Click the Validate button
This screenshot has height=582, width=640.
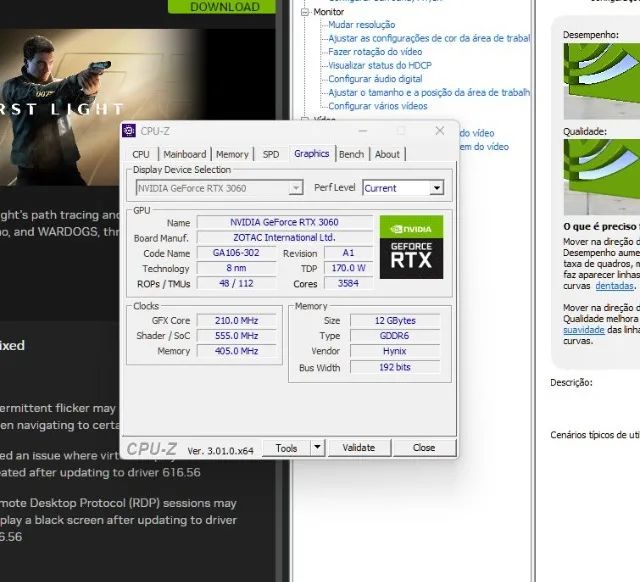click(359, 448)
